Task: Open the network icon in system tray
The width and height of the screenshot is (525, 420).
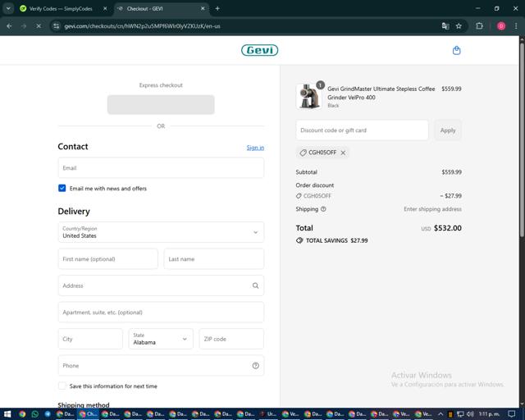Action: [460, 414]
